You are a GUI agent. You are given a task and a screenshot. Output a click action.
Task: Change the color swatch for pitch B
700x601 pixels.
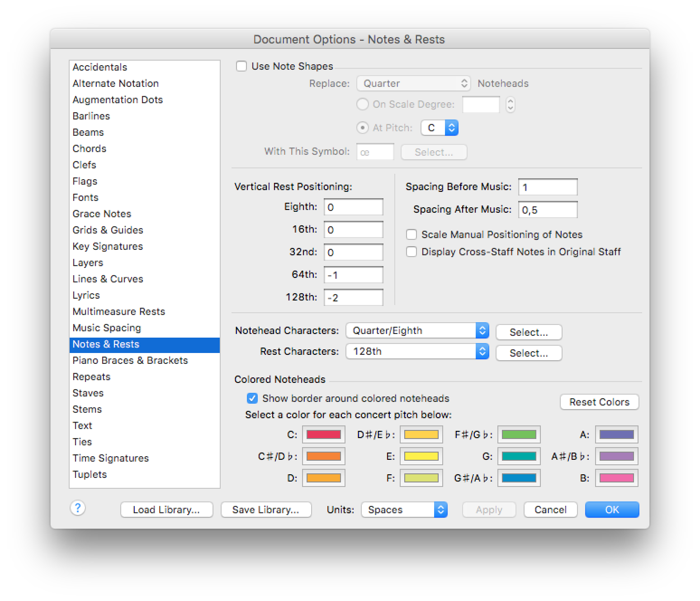point(617,478)
